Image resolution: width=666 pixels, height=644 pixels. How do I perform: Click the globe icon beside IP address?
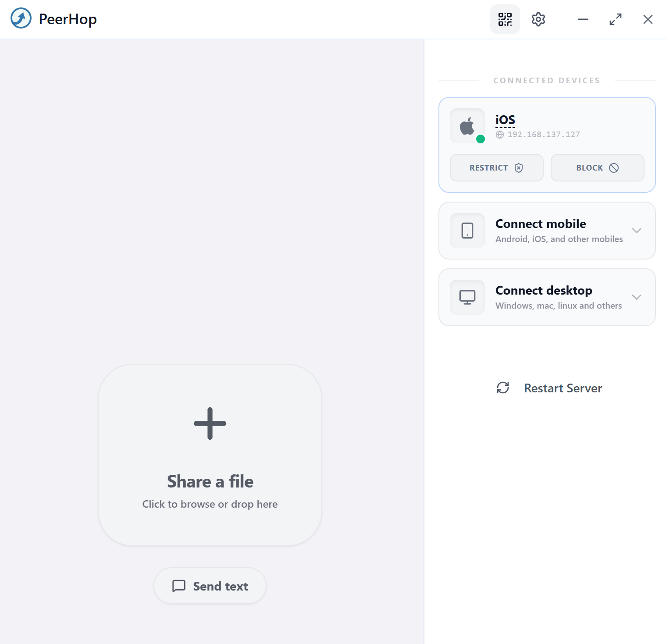tap(500, 135)
